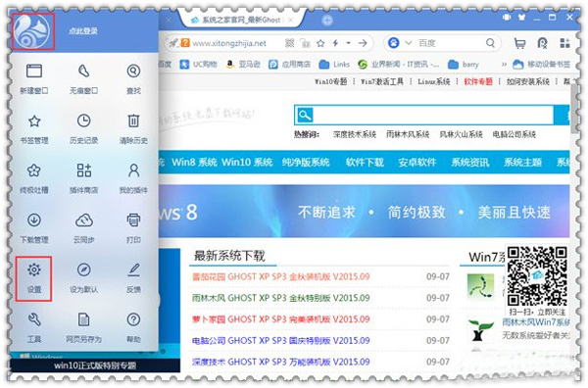
Task: Click hot word 电脑公司系统
Action: coord(514,134)
